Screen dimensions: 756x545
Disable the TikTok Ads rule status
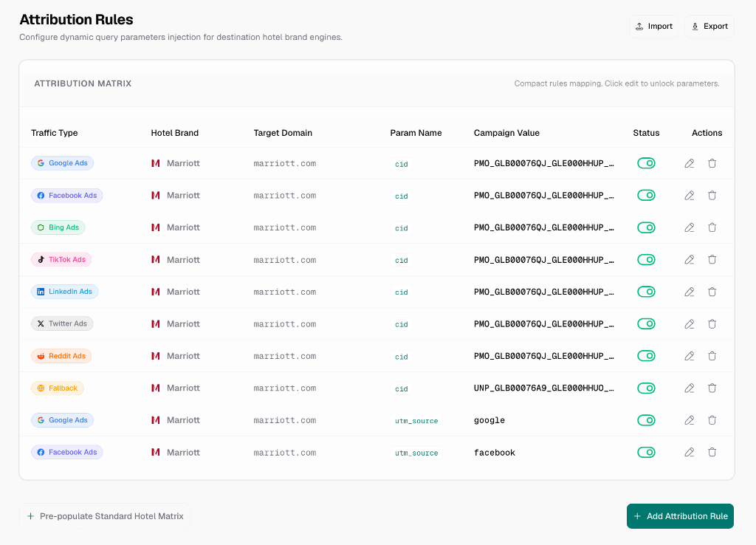click(646, 259)
